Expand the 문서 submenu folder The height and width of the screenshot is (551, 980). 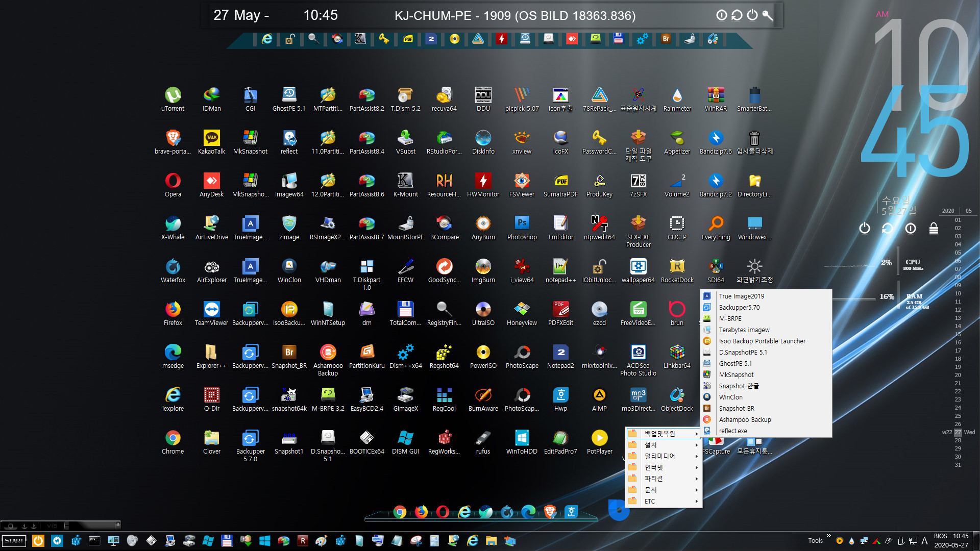click(664, 490)
